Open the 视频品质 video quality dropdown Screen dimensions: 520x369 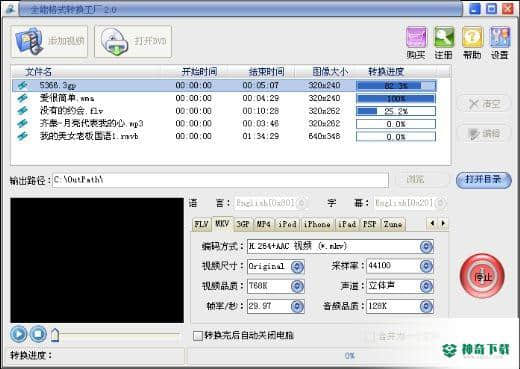(297, 286)
